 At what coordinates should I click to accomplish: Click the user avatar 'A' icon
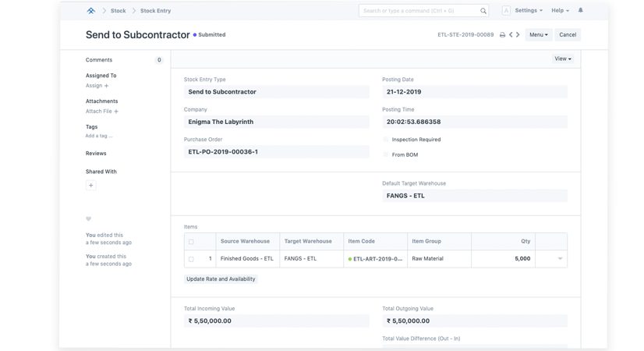[x=506, y=11]
